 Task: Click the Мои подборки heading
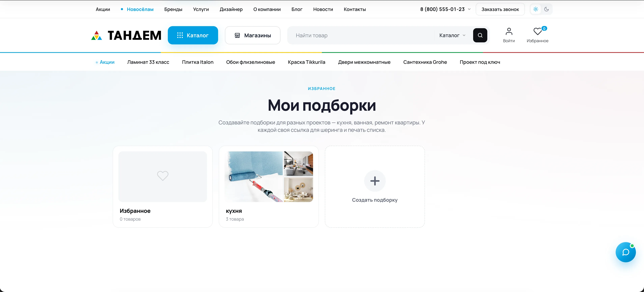click(x=322, y=105)
